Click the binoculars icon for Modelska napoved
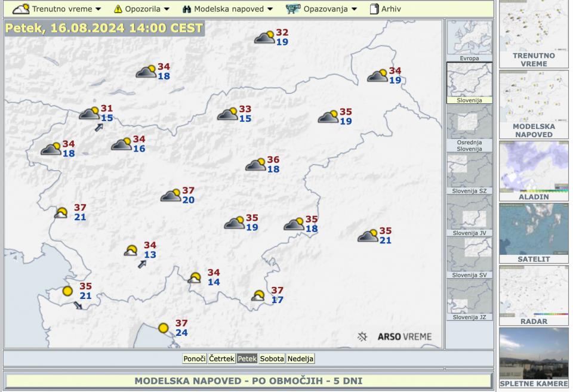The width and height of the screenshot is (573, 392). pos(186,9)
